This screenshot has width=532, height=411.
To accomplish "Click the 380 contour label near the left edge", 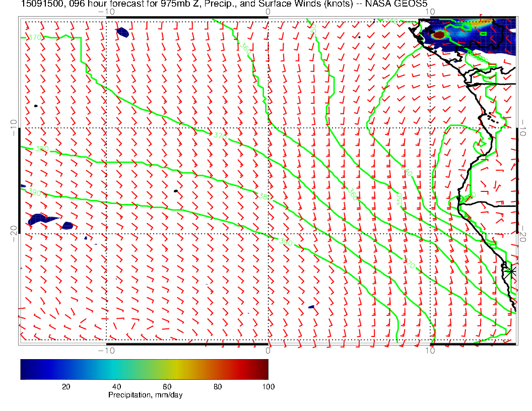I will [x=42, y=149].
